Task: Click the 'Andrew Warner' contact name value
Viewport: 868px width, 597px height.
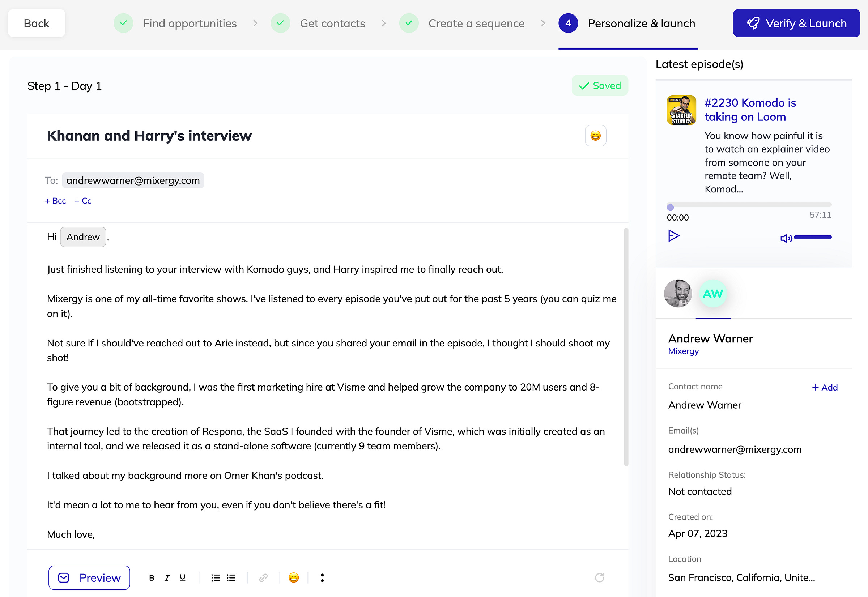Action: click(705, 405)
